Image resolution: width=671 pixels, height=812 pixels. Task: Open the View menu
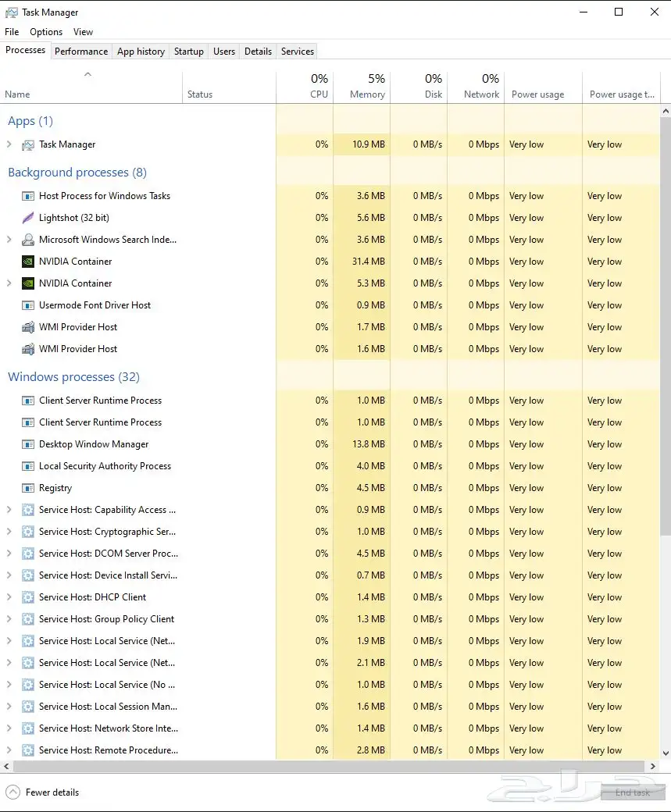[x=83, y=32]
